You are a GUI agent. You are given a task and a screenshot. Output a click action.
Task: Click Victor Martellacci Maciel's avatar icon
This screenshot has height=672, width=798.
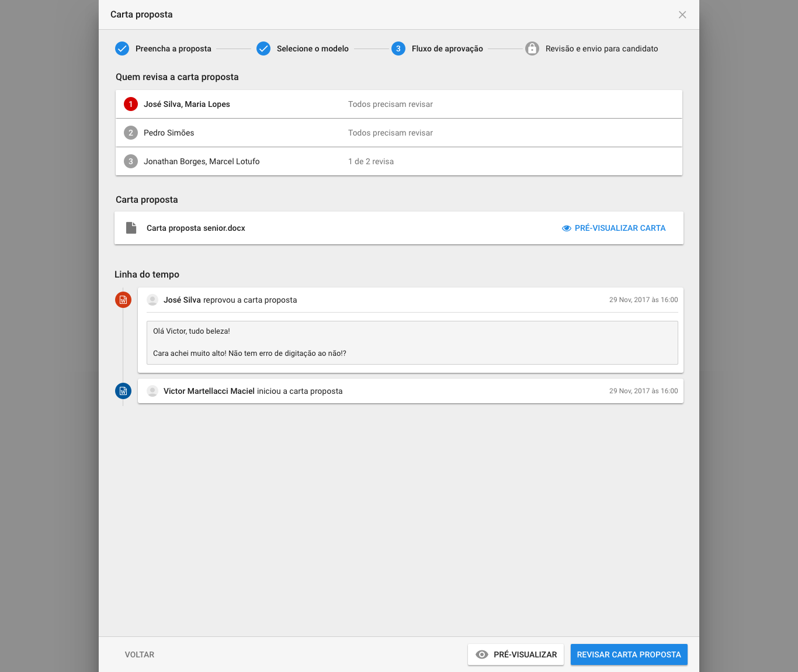(152, 391)
